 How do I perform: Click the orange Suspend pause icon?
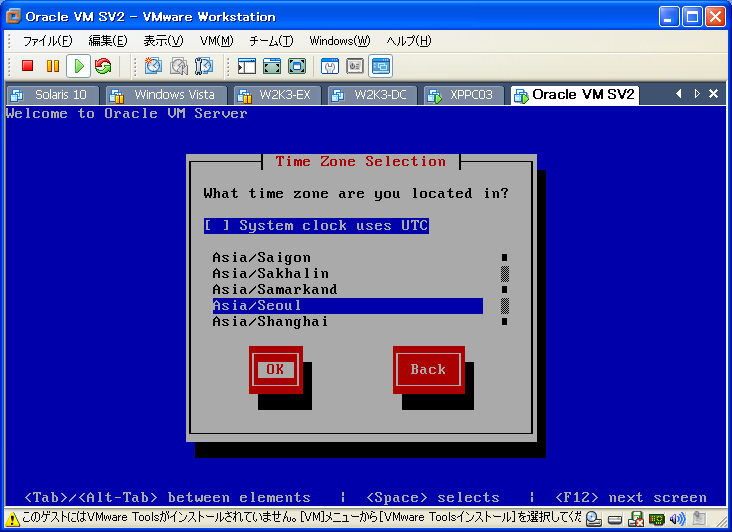pos(53,66)
